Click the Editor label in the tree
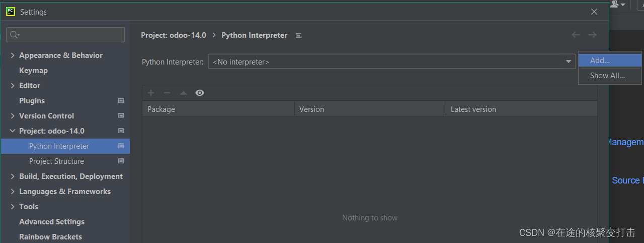The height and width of the screenshot is (243, 644). tap(30, 86)
